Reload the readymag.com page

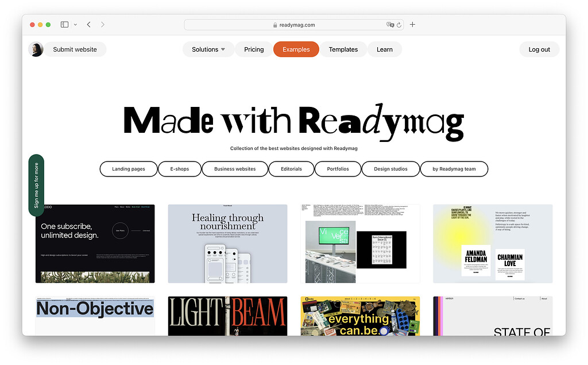(x=399, y=24)
